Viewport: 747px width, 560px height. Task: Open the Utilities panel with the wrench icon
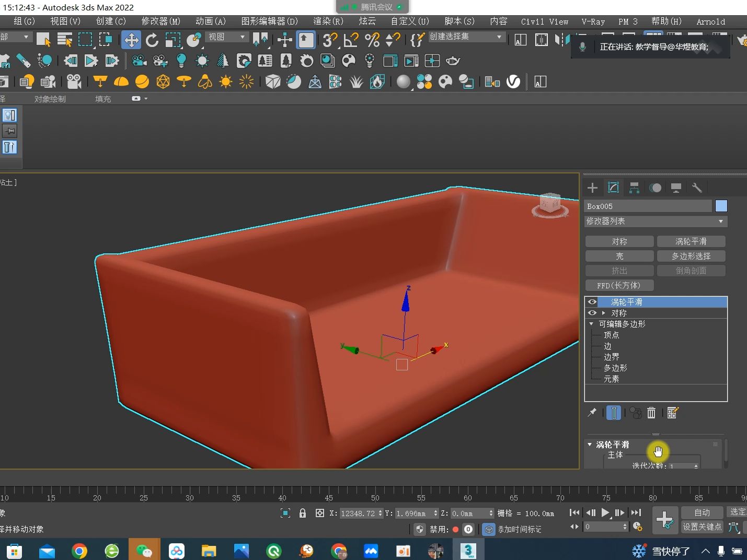click(697, 188)
